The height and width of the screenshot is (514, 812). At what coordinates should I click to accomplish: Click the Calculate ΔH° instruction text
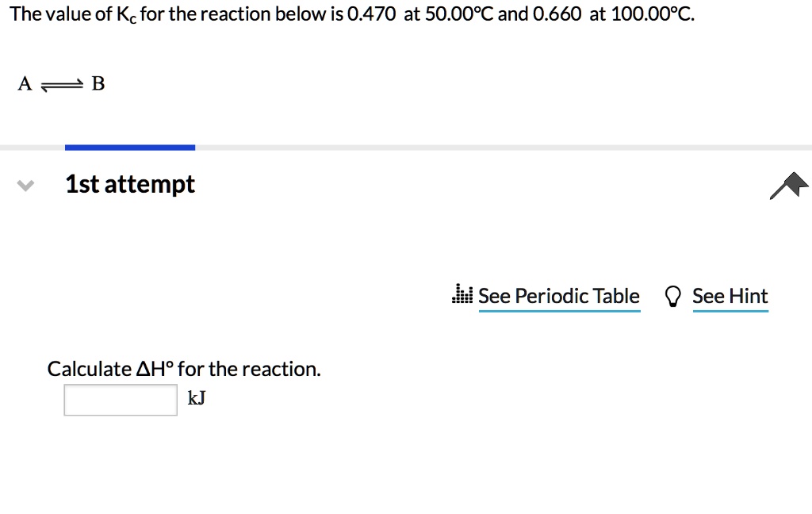184,368
